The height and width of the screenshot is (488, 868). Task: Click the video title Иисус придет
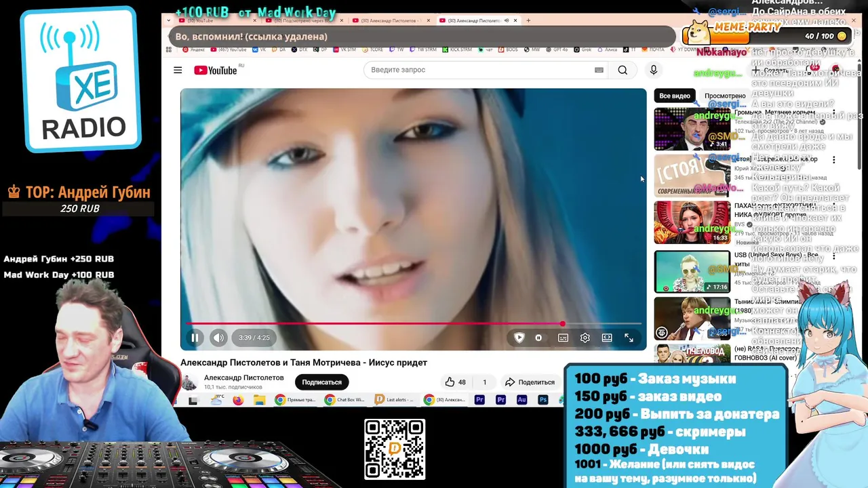point(304,363)
